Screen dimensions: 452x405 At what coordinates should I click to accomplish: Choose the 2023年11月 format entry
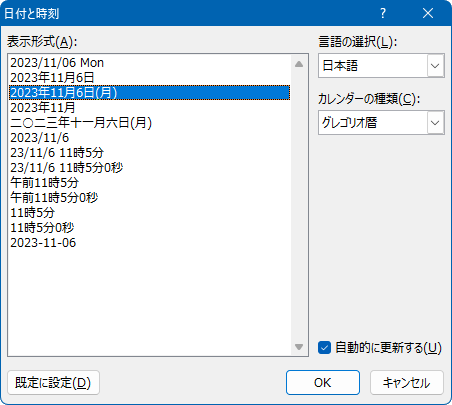(150, 108)
